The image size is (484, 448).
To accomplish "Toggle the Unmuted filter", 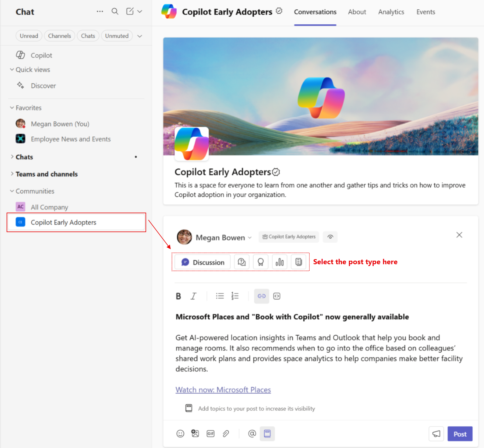I will (117, 35).
